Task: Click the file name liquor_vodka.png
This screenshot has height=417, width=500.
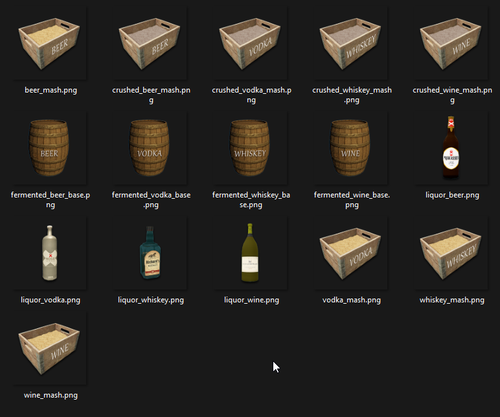Action: [50, 300]
